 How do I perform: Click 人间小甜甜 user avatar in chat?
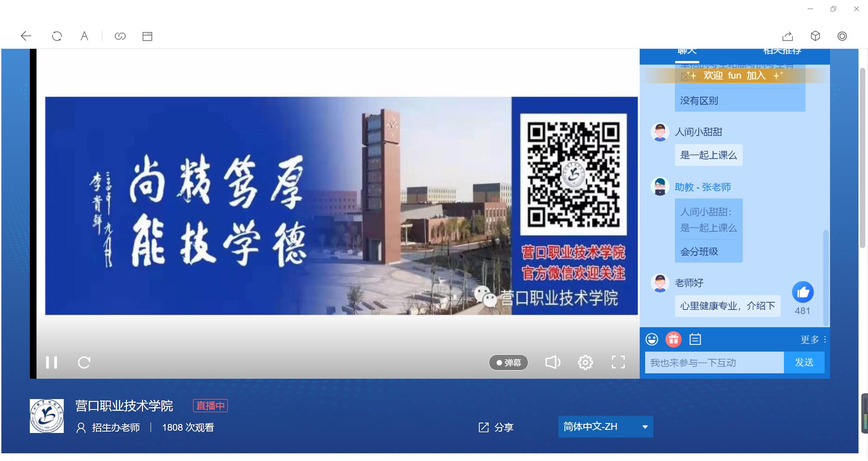tap(660, 132)
